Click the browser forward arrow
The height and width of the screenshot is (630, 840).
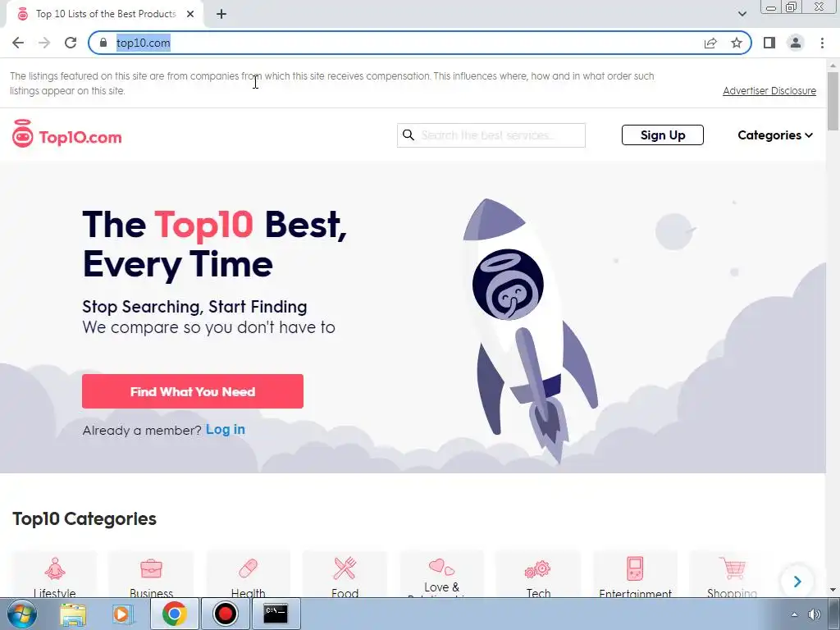pyautogui.click(x=44, y=43)
